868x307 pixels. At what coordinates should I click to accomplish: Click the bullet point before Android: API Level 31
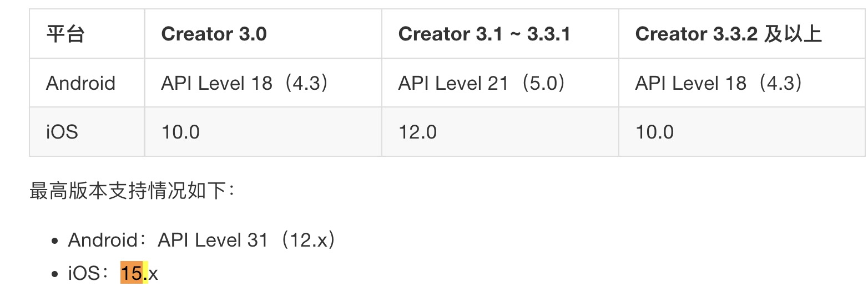tap(54, 242)
